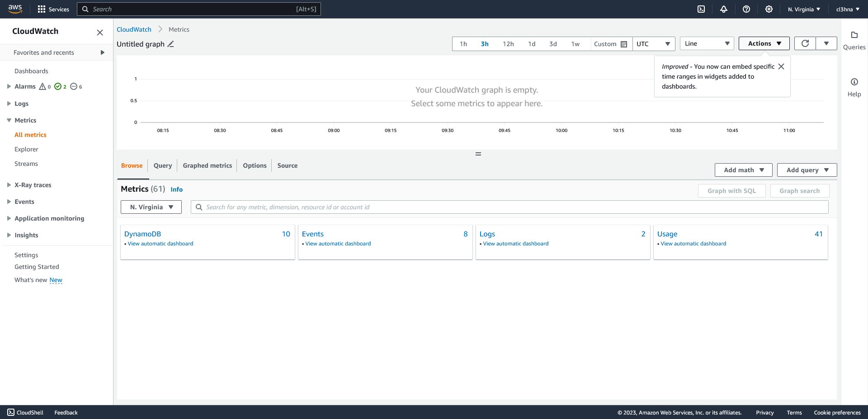This screenshot has height=419, width=868.
Task: Edit the Untitled graph name pencil icon
Action: click(x=171, y=44)
